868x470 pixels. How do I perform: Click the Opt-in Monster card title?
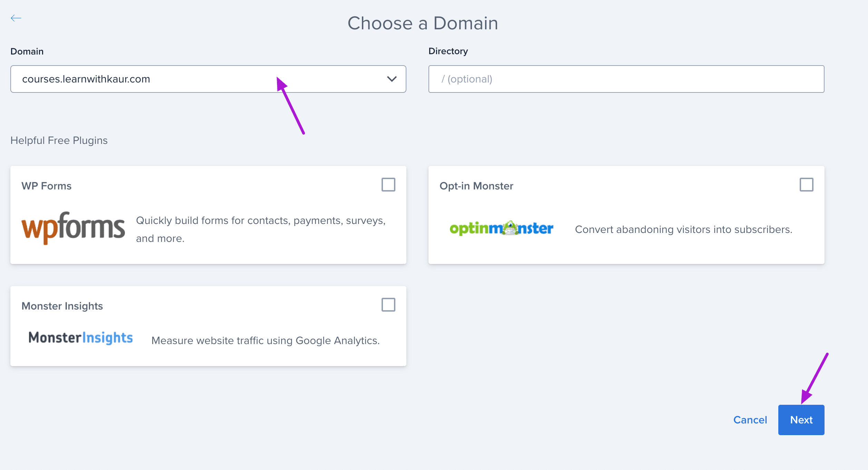point(476,186)
